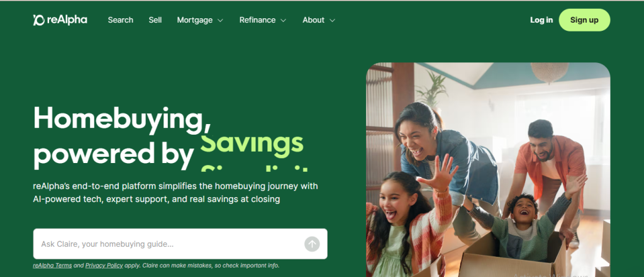Open the About menu label
Image resolution: width=644 pixels, height=277 pixels.
click(313, 20)
